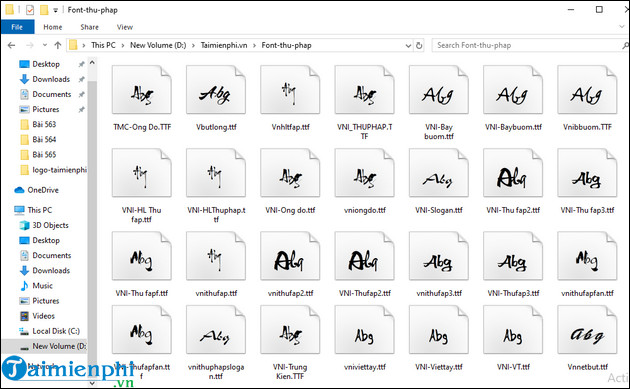Screen dimensions: 630x389
Task: Select the VNI-HL Thu fap.ttf font icon
Action: (x=142, y=173)
